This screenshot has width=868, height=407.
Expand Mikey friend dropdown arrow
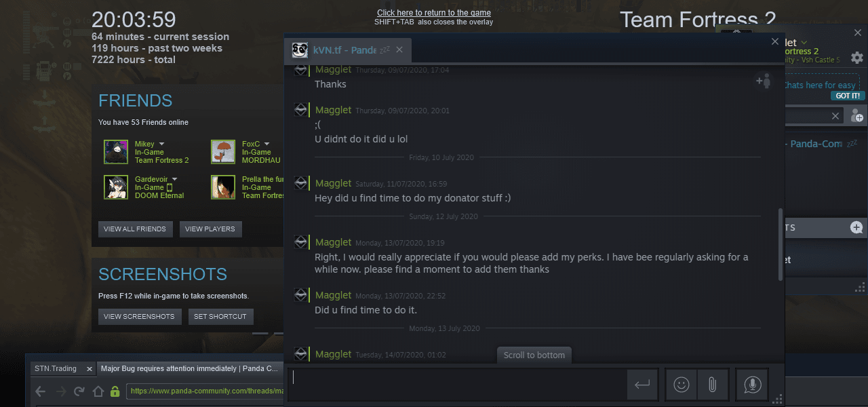161,144
